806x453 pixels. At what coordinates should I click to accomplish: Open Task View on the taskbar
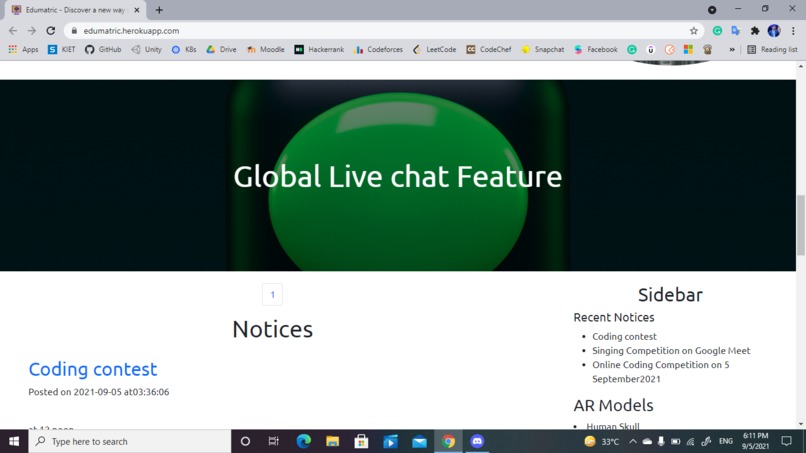click(273, 441)
